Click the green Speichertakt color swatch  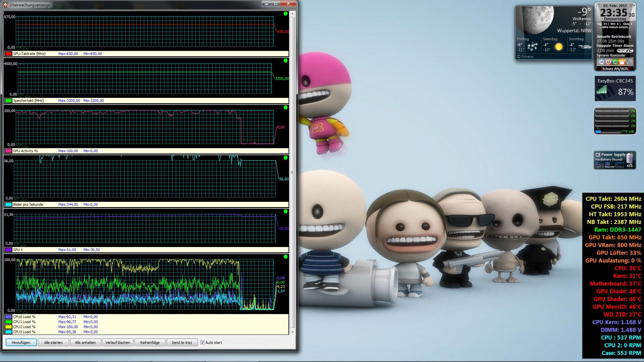pos(8,101)
